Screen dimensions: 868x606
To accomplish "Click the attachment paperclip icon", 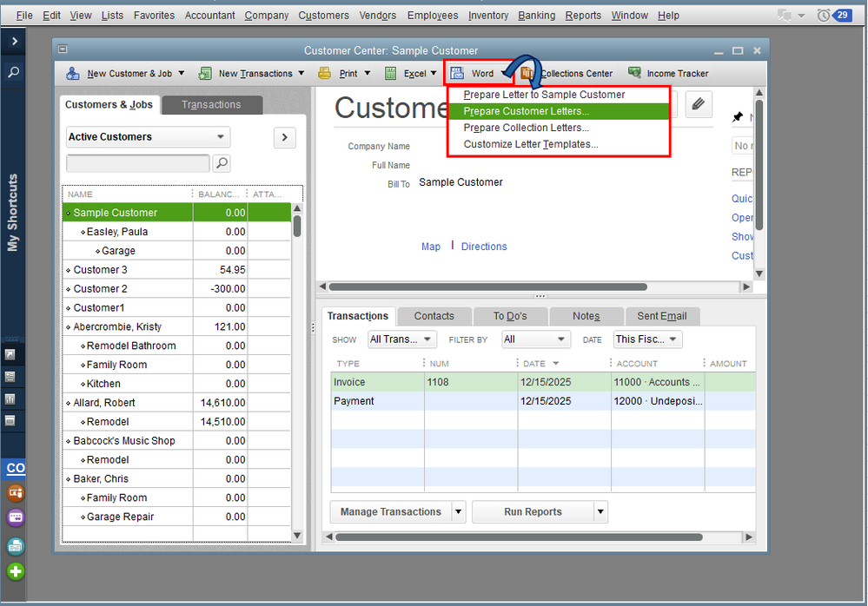I will pos(698,104).
